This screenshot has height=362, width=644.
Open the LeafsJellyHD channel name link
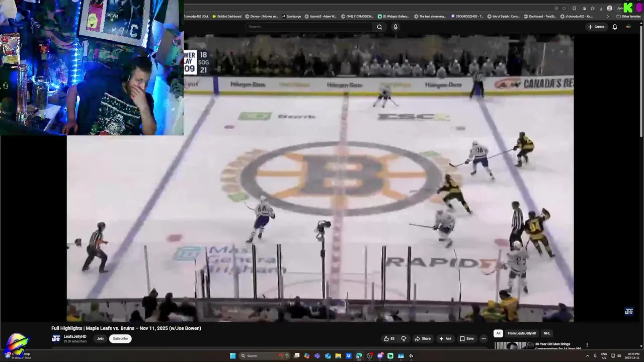(75, 336)
